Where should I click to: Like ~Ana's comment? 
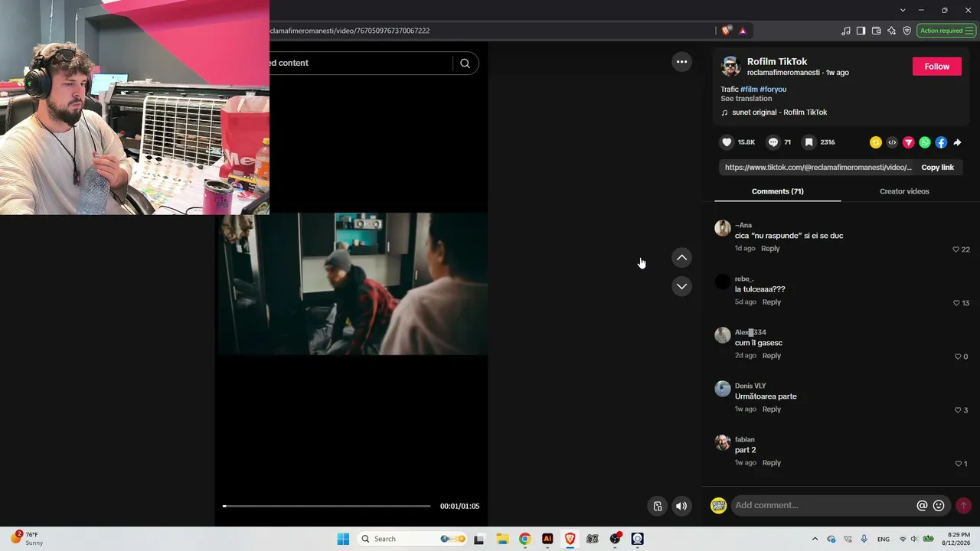click(955, 249)
